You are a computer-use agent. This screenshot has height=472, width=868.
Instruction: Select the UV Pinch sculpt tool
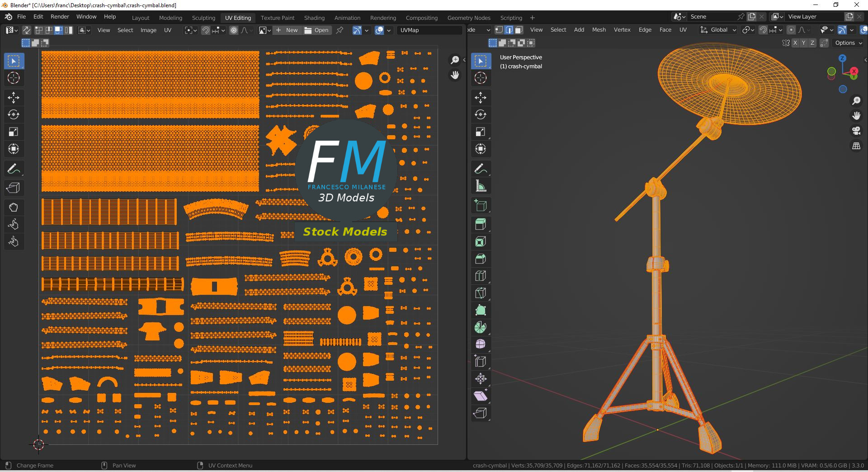14,242
